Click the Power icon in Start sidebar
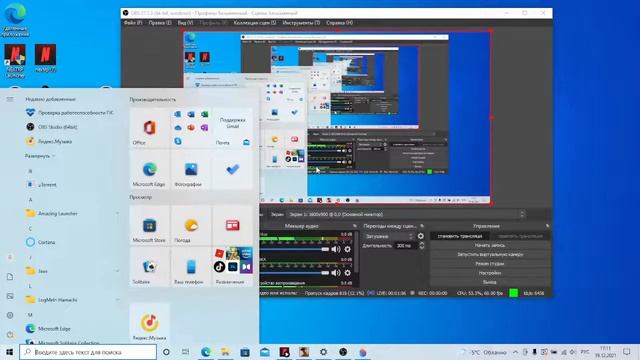Viewport: 640px width, 360px height. coord(10,334)
